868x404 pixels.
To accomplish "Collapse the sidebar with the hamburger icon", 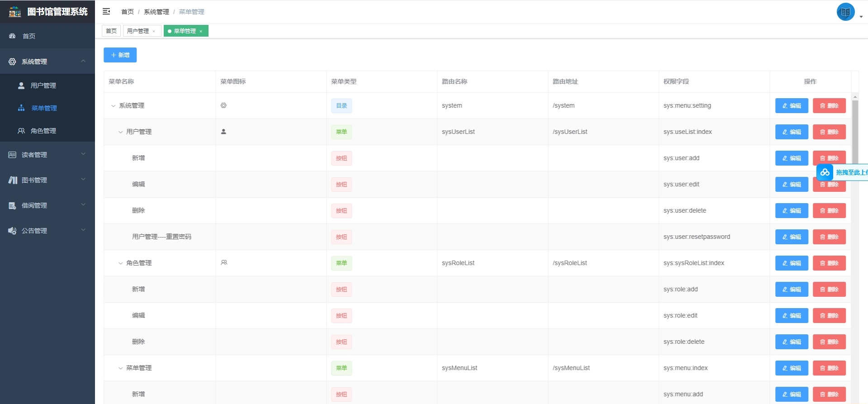I will (106, 11).
